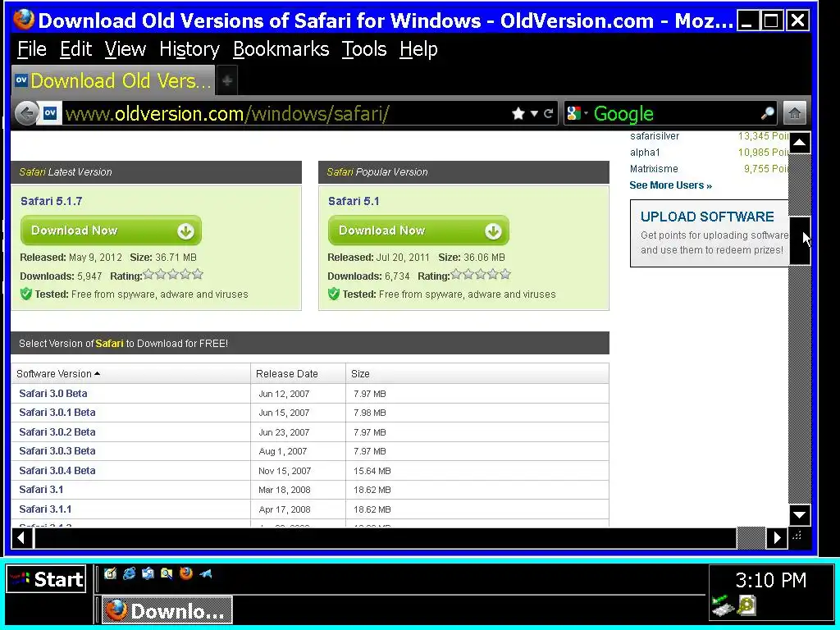Viewport: 840px width, 630px height.
Task: Click the yellow magnifier document tray icon
Action: pos(746,605)
